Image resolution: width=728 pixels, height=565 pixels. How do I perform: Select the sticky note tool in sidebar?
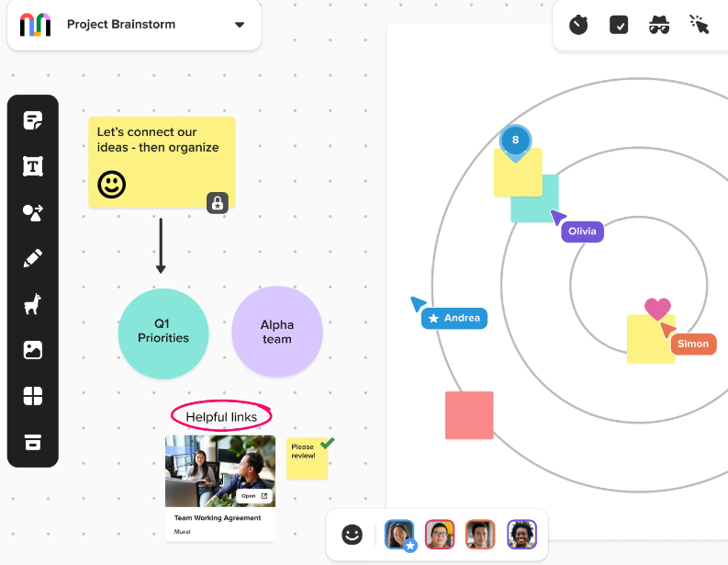(x=33, y=120)
